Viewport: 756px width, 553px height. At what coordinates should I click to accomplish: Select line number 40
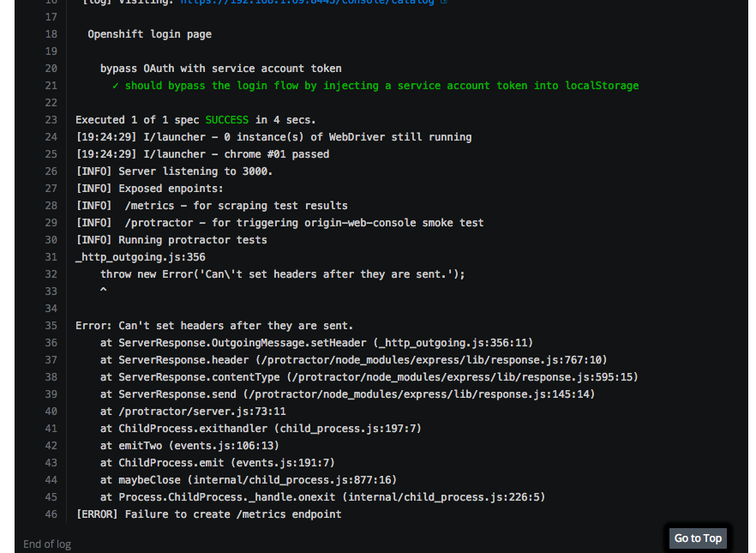51,411
